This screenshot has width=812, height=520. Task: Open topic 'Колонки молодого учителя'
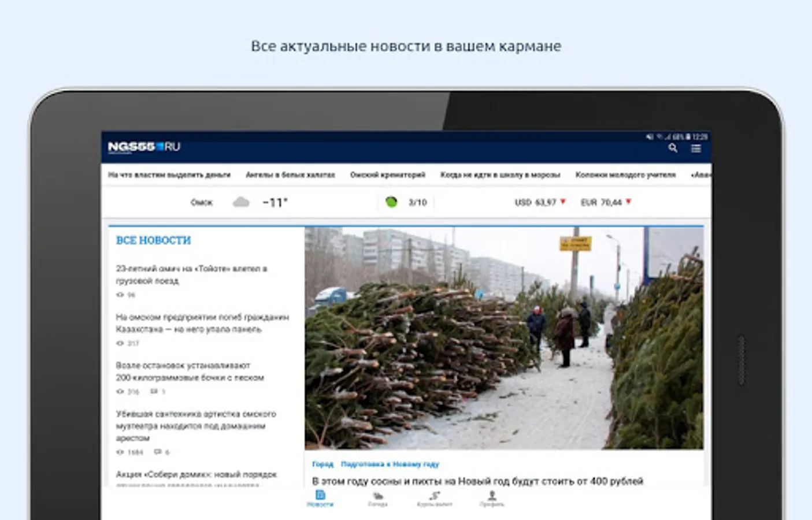coord(625,174)
